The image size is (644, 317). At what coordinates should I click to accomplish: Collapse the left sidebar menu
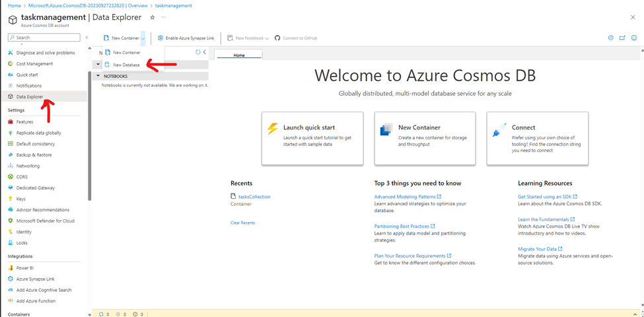87,38
